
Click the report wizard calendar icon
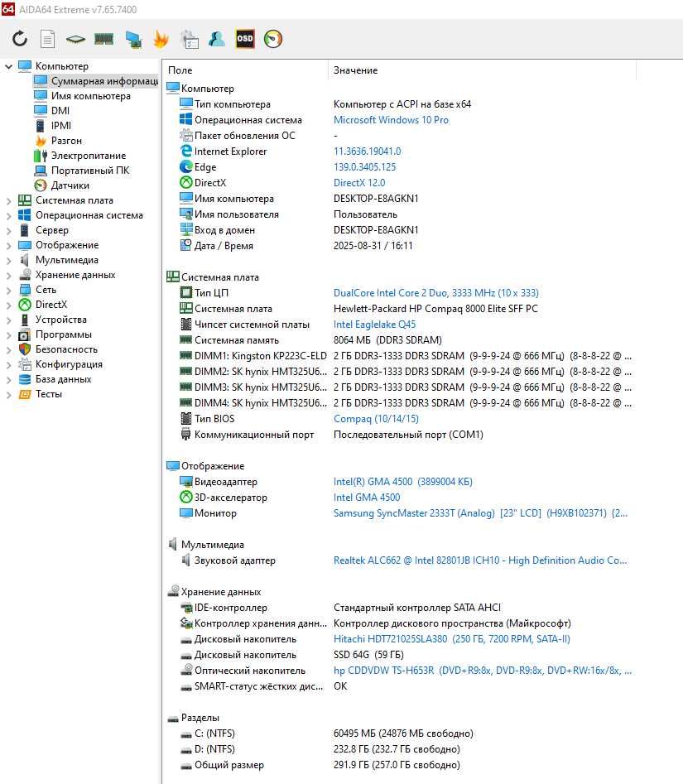(190, 39)
